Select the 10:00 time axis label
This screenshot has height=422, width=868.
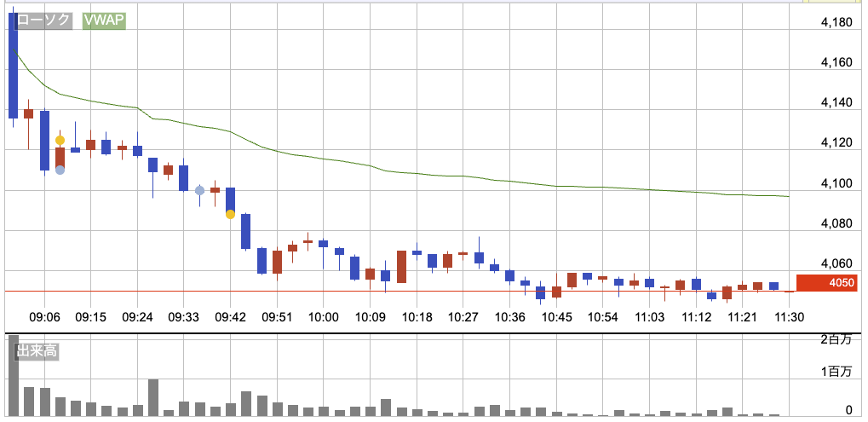point(323,317)
